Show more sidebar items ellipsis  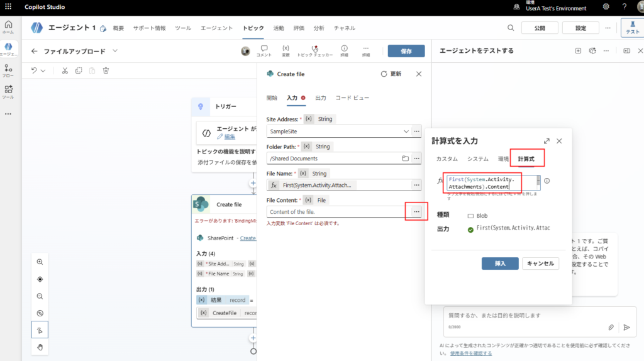pos(8,114)
